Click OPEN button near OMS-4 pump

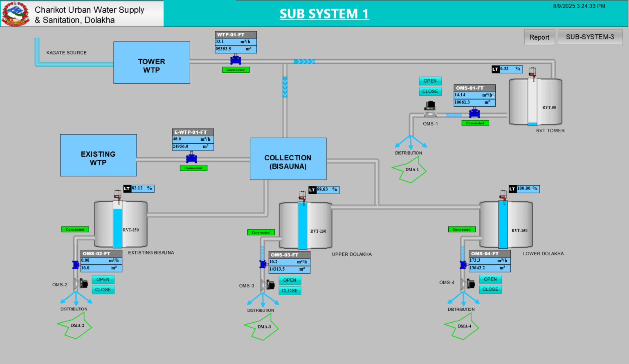(490, 279)
